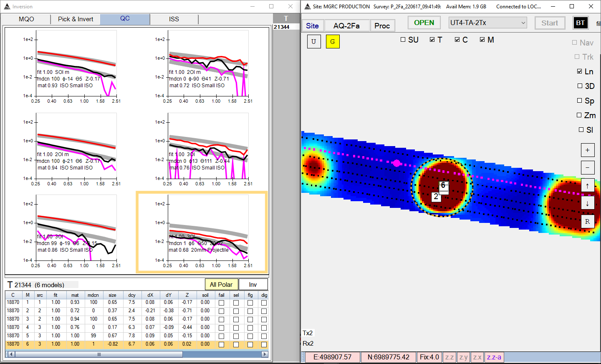Click the magenta dot marker on survey line
This screenshot has height=364, width=601.
(x=396, y=163)
